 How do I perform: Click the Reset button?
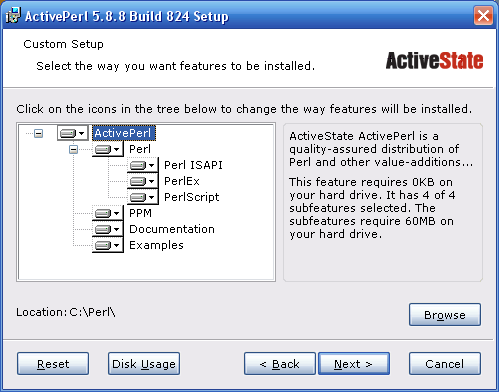point(53,364)
